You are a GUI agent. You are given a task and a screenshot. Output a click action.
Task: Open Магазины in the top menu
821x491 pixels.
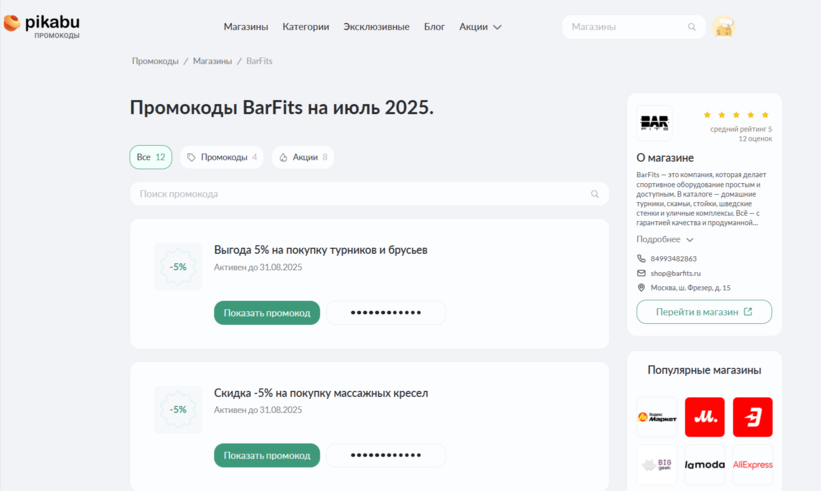pos(245,27)
